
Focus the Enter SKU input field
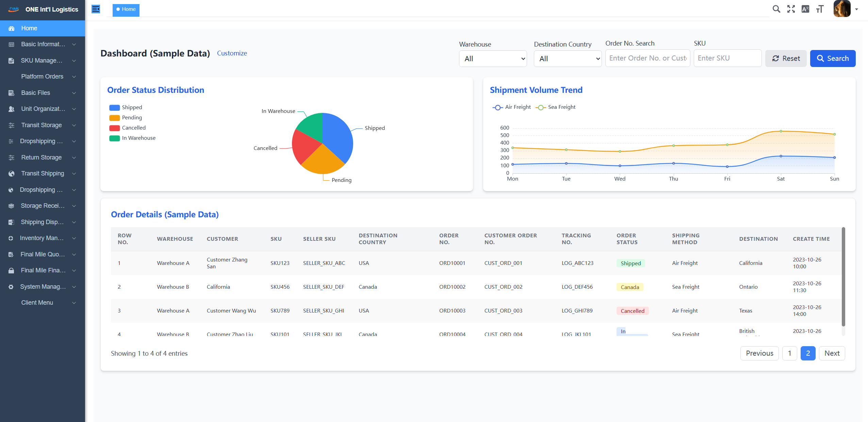coord(727,58)
